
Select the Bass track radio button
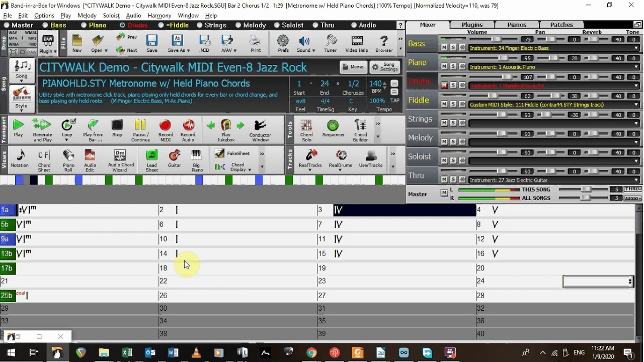click(45, 25)
